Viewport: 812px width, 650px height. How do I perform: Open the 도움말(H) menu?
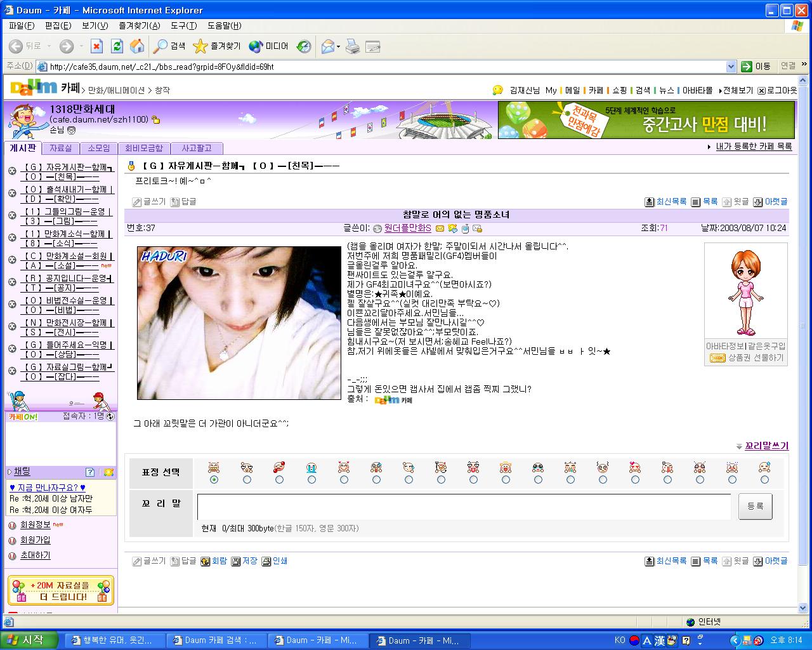tap(224, 25)
